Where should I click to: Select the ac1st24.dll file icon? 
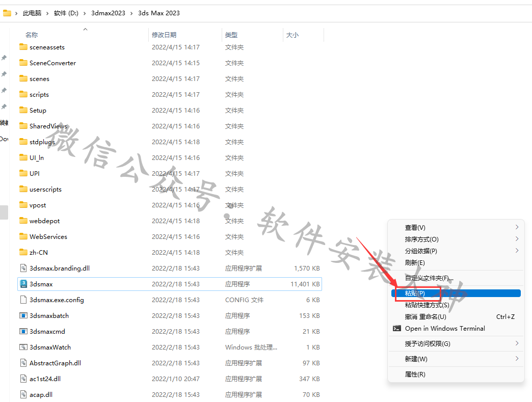pos(23,379)
